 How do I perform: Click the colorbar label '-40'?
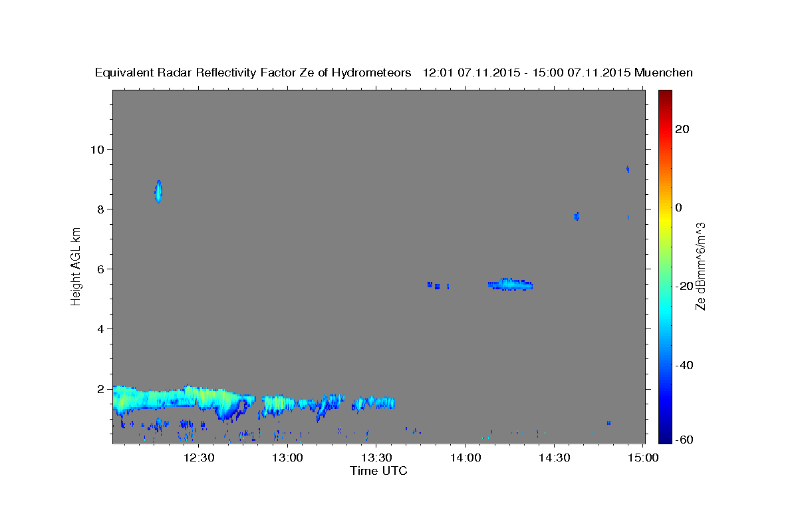click(685, 365)
